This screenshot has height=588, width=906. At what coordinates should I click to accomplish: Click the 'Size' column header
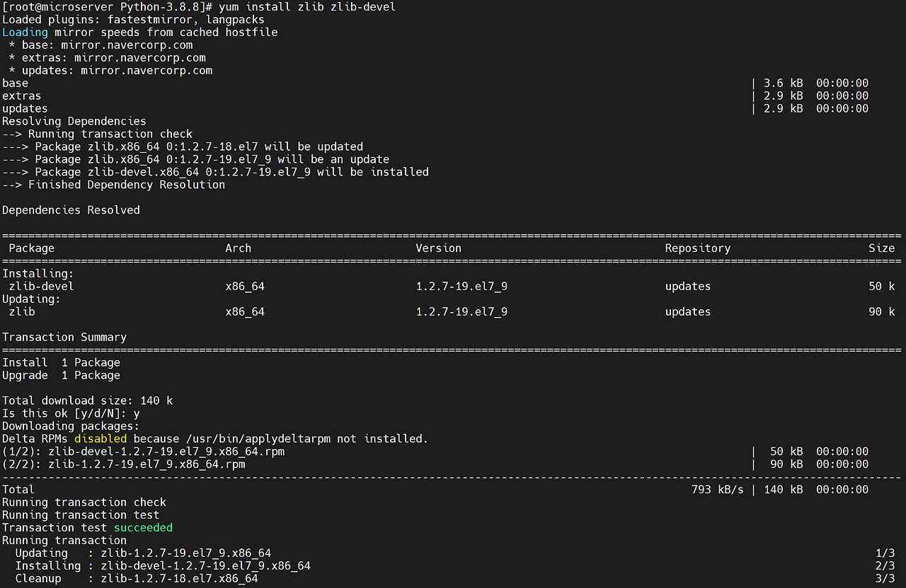tap(881, 248)
